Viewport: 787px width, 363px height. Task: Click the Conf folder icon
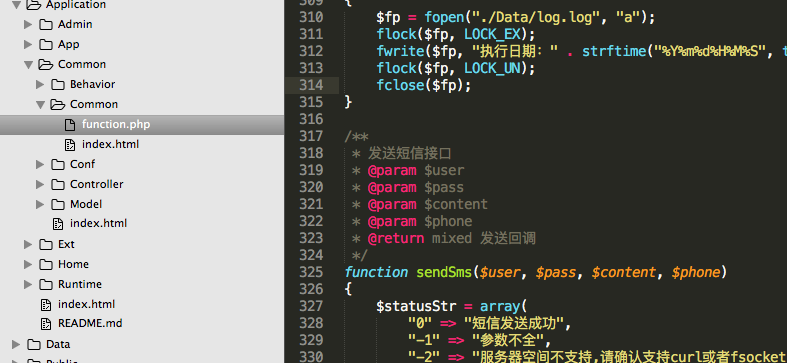point(58,164)
